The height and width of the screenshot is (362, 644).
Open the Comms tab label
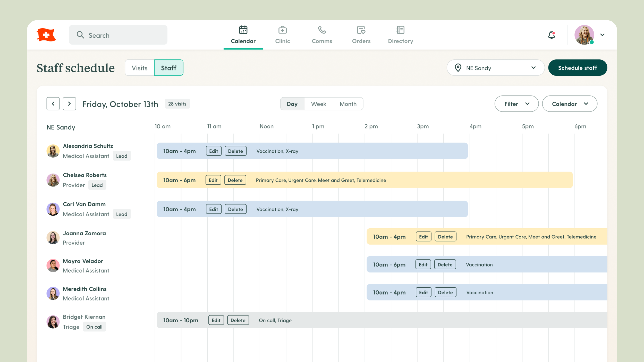pyautogui.click(x=322, y=41)
